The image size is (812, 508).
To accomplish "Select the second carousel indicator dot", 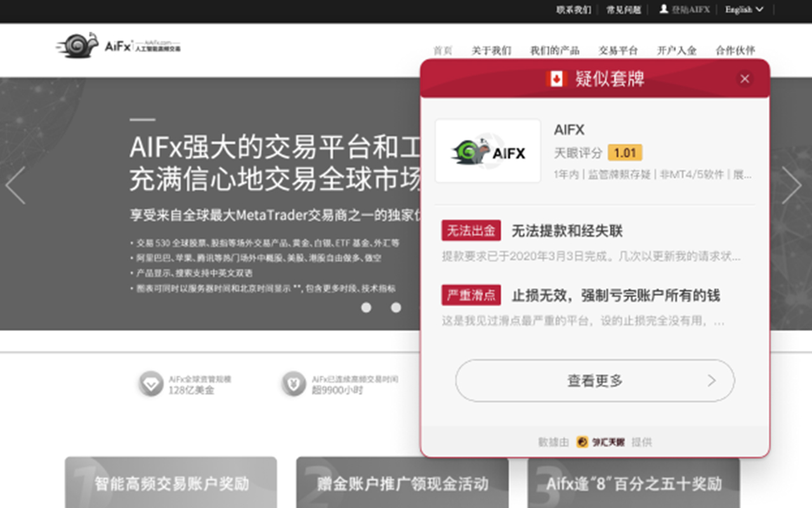I will coord(396,307).
